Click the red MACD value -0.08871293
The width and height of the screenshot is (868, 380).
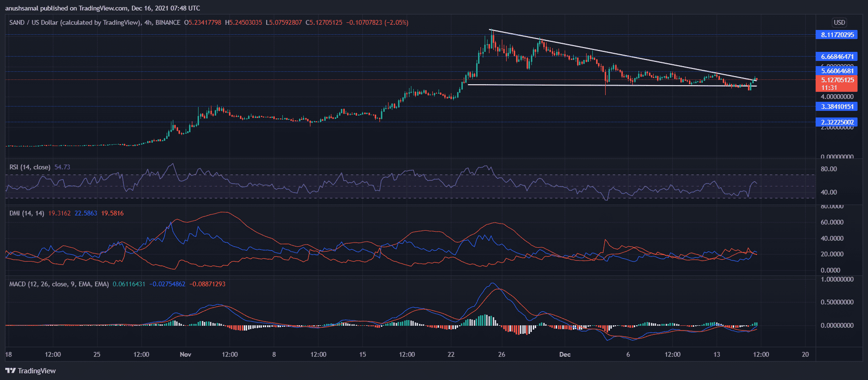[207, 284]
